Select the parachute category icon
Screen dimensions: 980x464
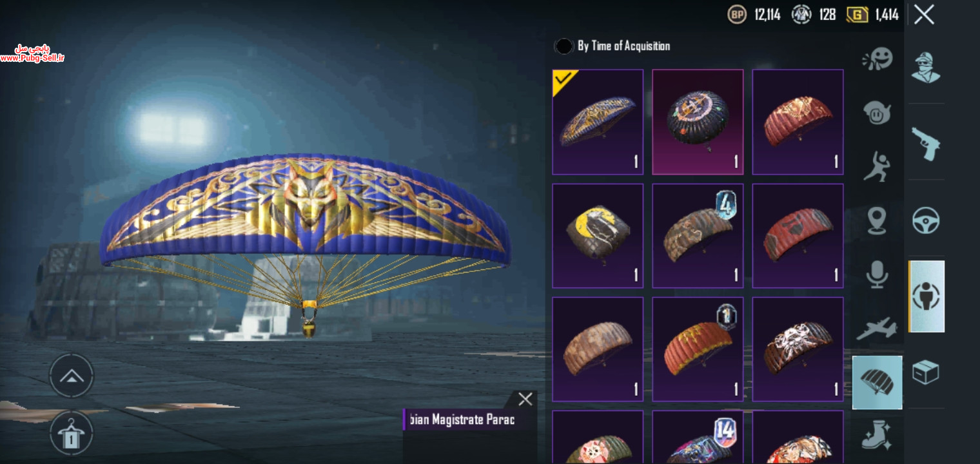click(x=877, y=383)
